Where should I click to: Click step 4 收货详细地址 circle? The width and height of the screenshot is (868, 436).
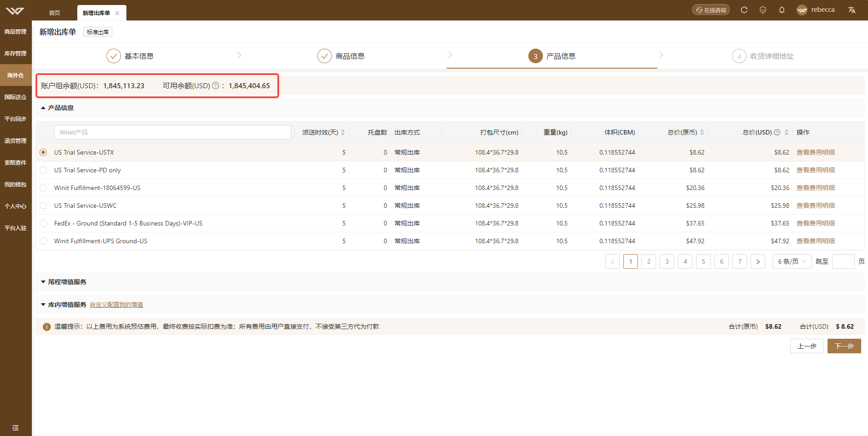(739, 56)
